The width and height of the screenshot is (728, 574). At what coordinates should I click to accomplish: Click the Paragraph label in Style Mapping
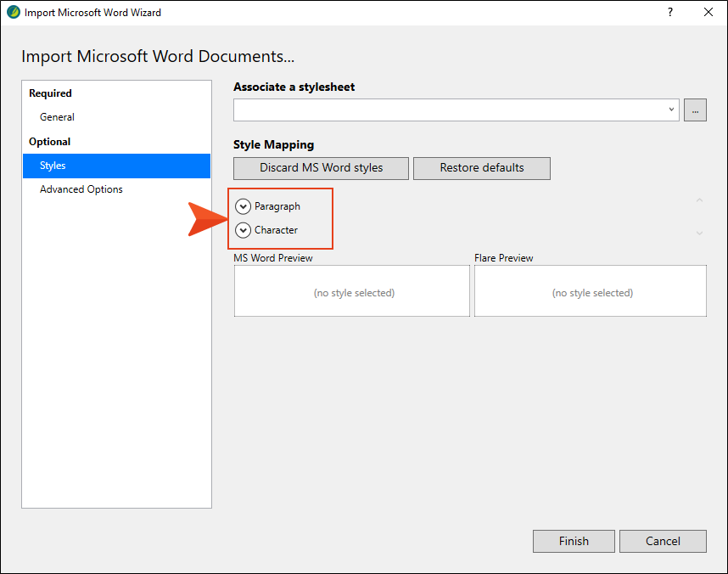point(277,206)
